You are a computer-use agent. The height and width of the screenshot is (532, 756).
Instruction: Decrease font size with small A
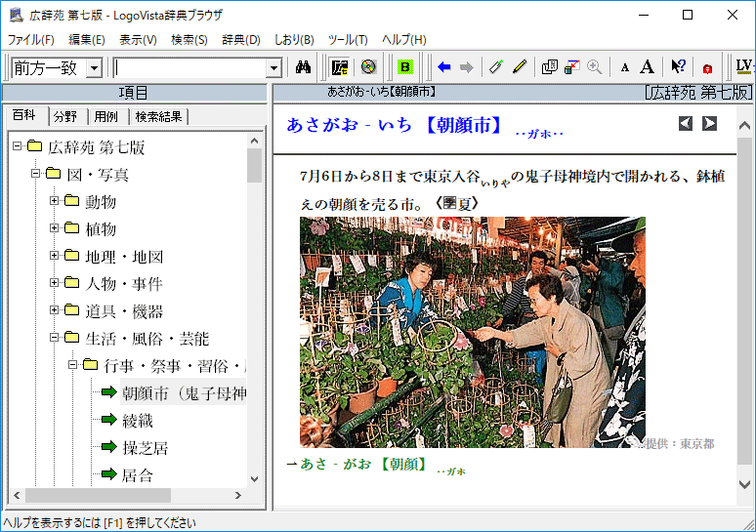tap(624, 67)
